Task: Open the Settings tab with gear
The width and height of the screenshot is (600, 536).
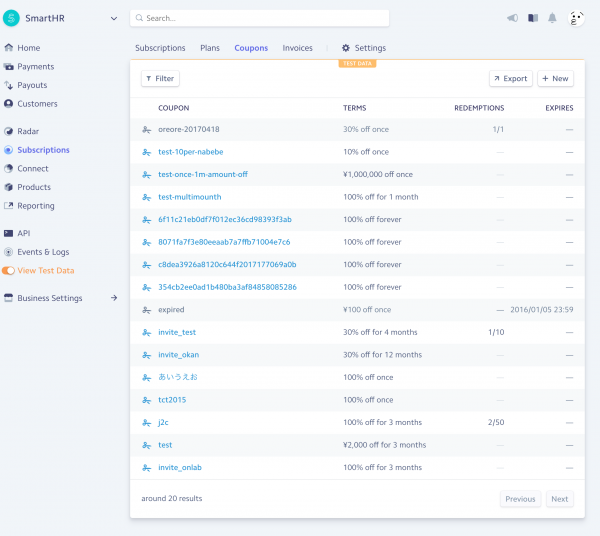Action: click(364, 48)
